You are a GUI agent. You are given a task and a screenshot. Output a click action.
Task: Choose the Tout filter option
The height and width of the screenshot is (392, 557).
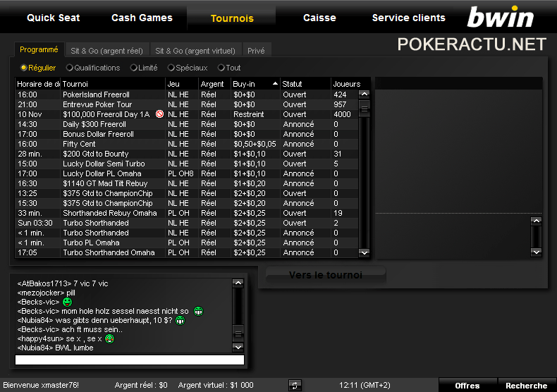(229, 68)
